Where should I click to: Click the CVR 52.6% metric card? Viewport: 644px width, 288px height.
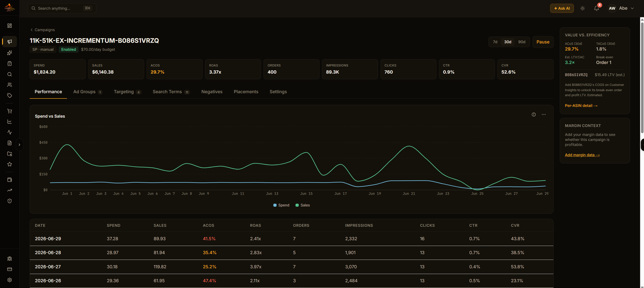[525, 69]
